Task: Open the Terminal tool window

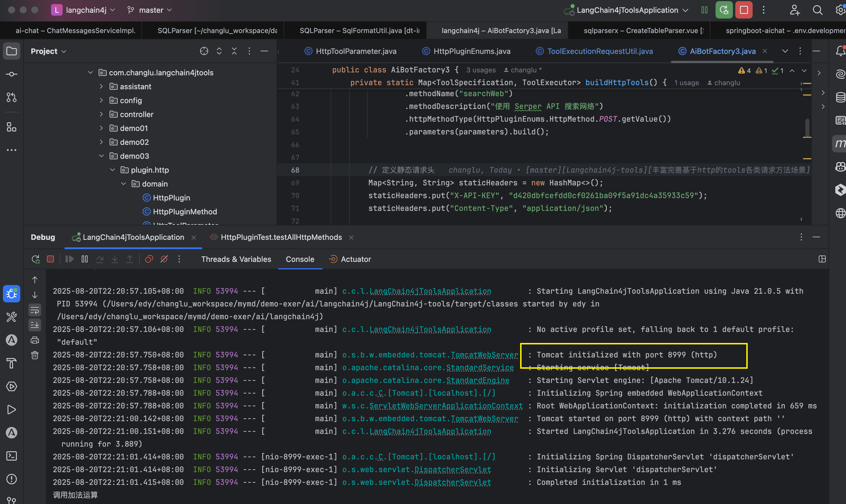Action: (x=12, y=456)
